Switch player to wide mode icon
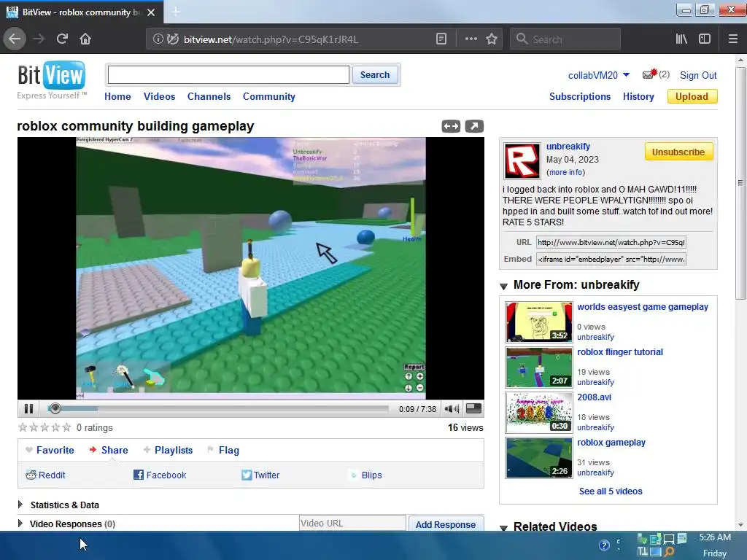Viewport: 747px width, 560px height. [x=451, y=126]
